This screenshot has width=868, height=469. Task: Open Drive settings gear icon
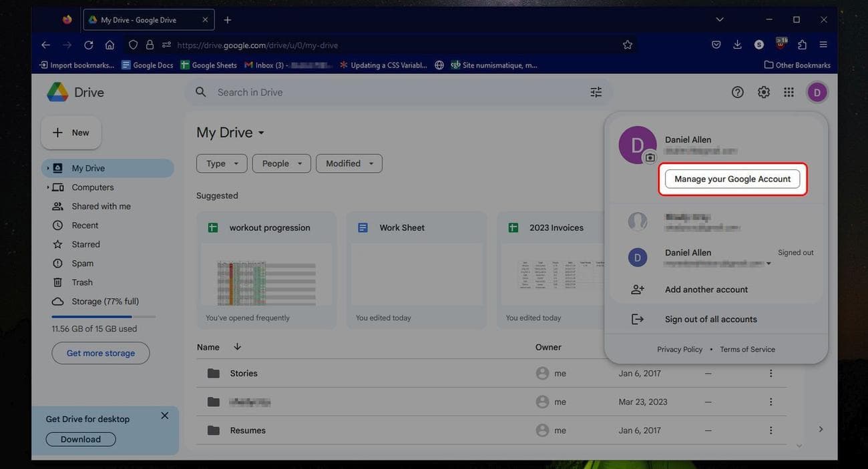click(x=763, y=92)
